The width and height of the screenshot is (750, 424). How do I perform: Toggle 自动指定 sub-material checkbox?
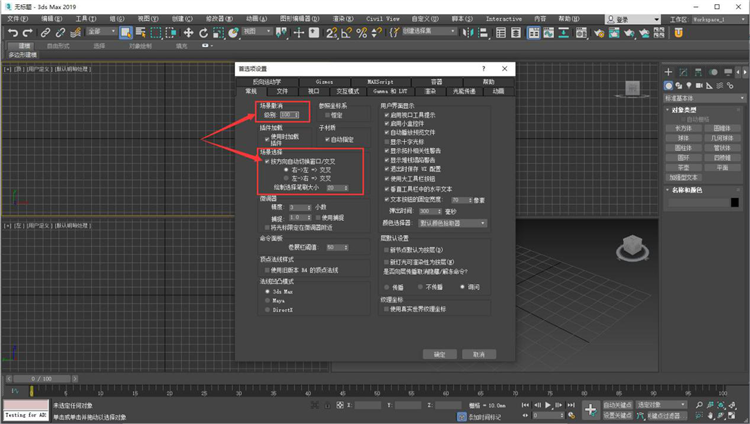(327, 139)
